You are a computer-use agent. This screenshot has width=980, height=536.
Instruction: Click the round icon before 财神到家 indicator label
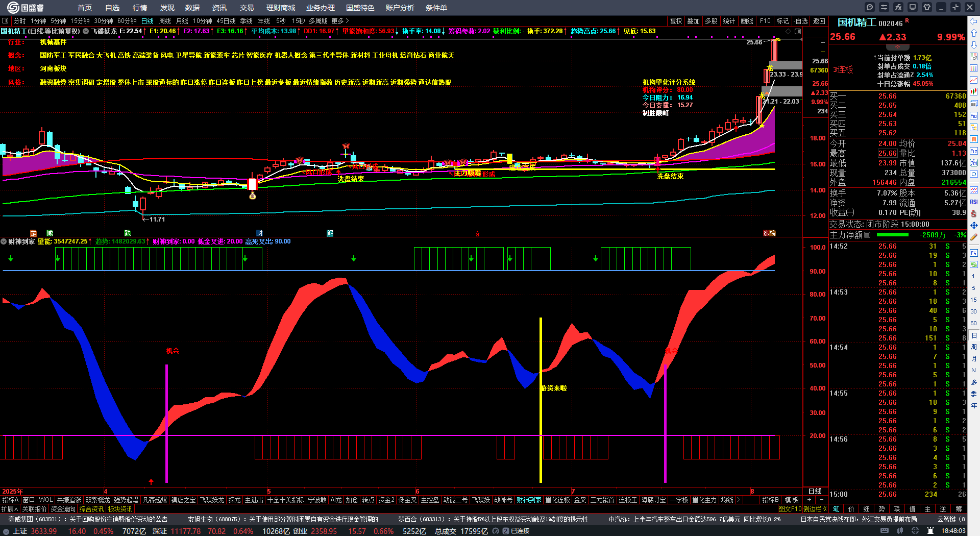(x=4, y=241)
